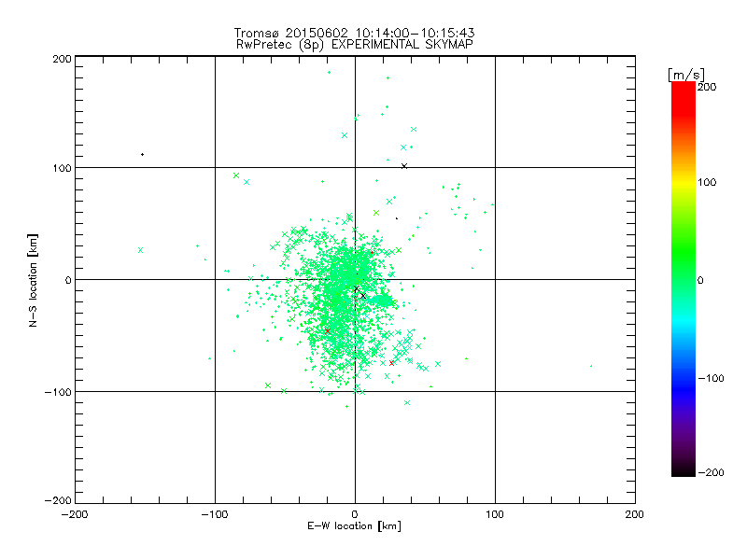Click the E-W location axis label

(354, 526)
